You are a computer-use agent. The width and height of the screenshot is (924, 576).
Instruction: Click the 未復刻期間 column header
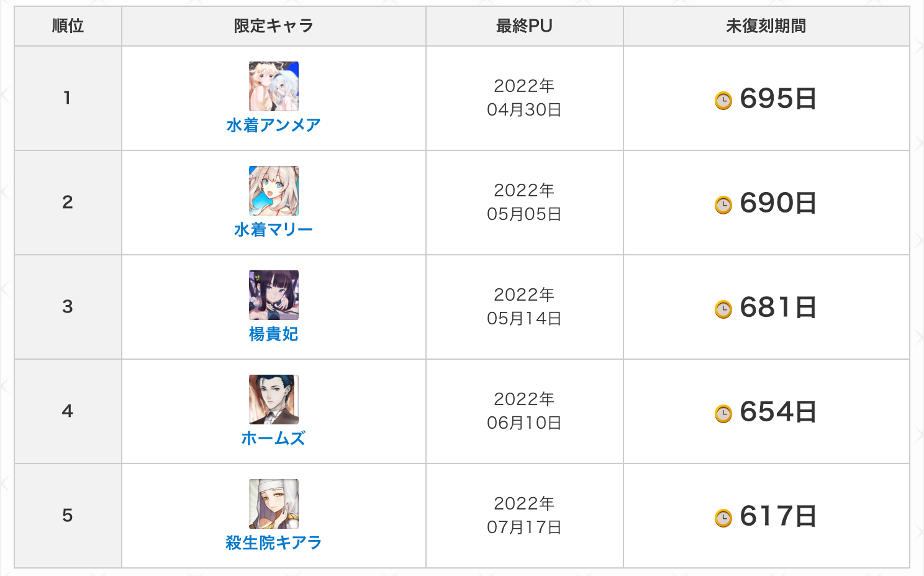click(766, 26)
